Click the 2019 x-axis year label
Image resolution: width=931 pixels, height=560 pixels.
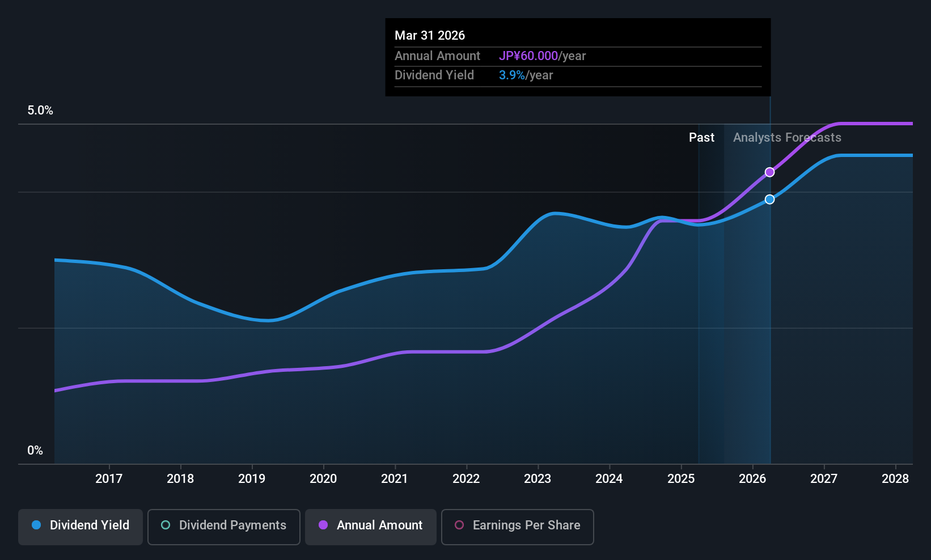click(252, 479)
